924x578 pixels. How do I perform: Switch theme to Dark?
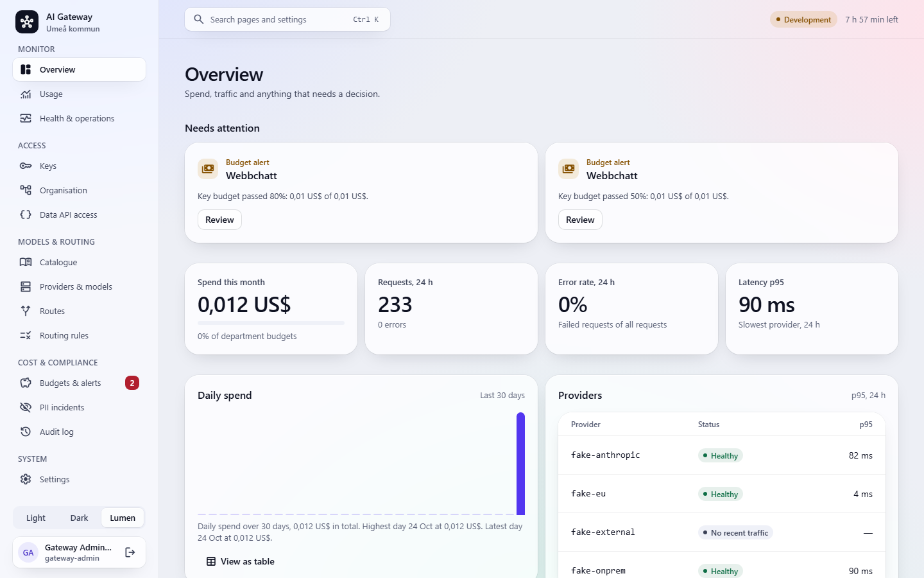[80, 518]
